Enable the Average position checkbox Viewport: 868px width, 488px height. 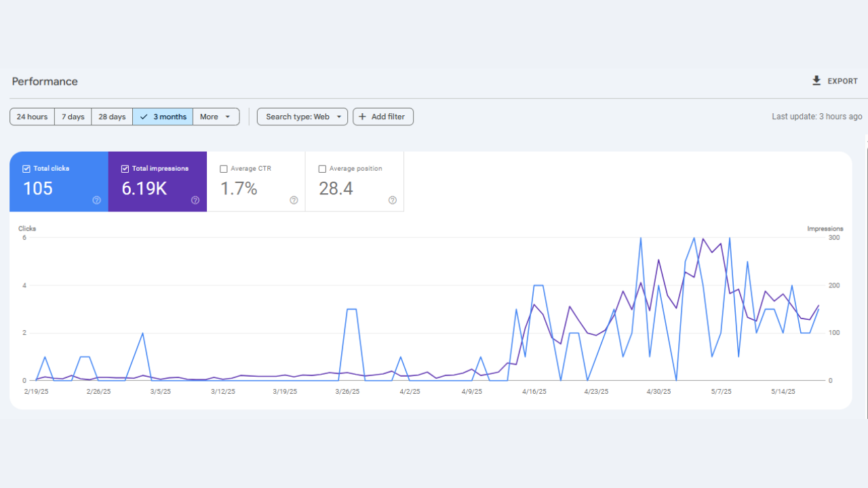pos(322,169)
